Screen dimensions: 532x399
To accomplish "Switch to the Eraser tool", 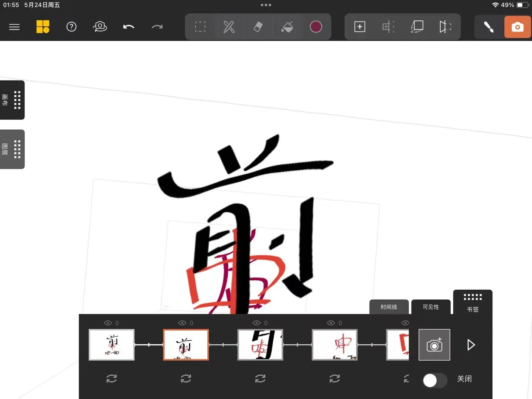I will (x=258, y=27).
